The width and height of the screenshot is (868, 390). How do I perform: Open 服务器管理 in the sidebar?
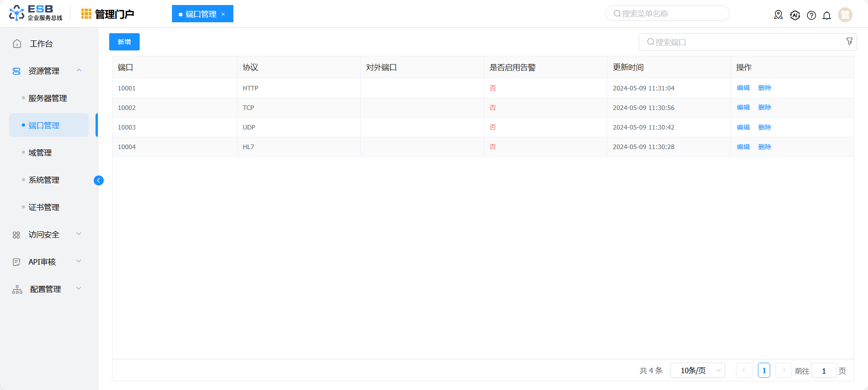point(48,98)
